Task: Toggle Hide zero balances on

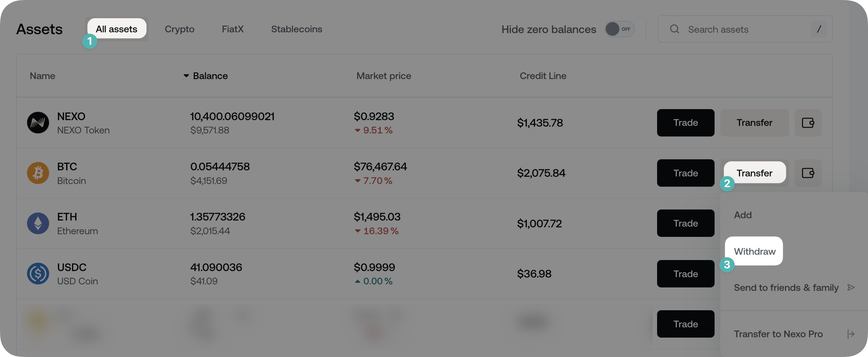Action: (619, 29)
